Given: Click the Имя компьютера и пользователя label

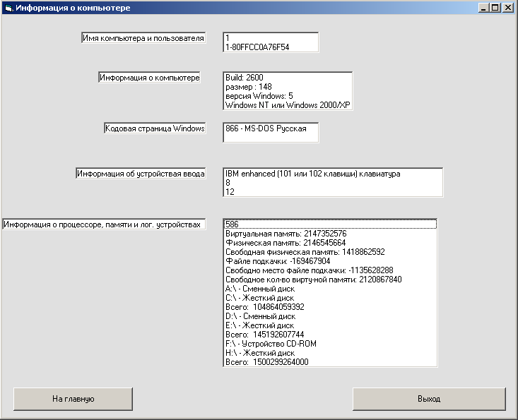Looking at the screenshot, I should point(143,38).
